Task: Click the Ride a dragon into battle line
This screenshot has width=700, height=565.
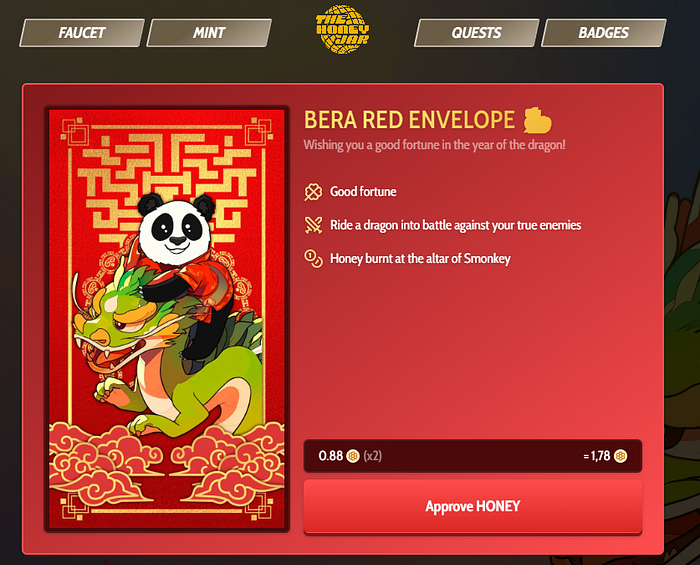Action: tap(455, 225)
